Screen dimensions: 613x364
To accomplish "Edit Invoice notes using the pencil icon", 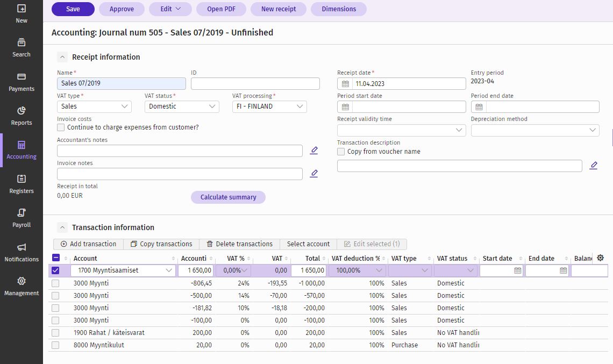I will coord(314,173).
